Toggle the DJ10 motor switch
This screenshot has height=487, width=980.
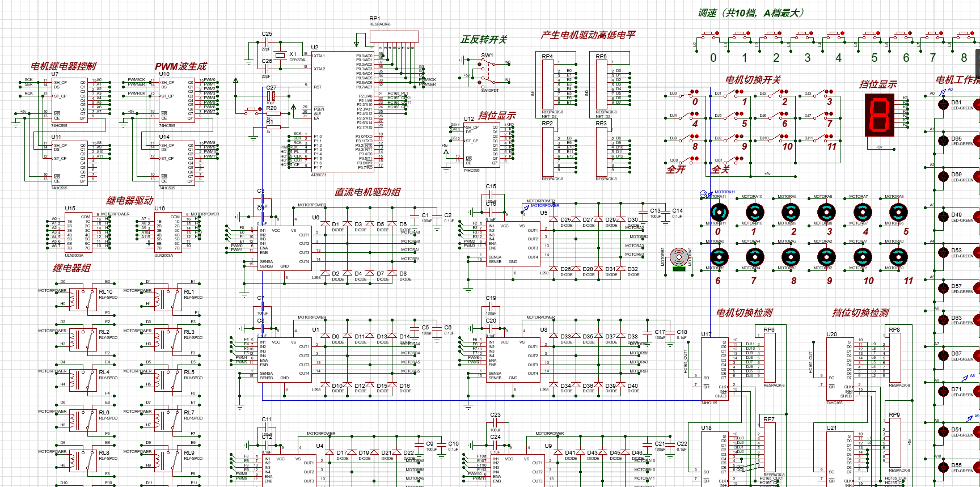(779, 138)
